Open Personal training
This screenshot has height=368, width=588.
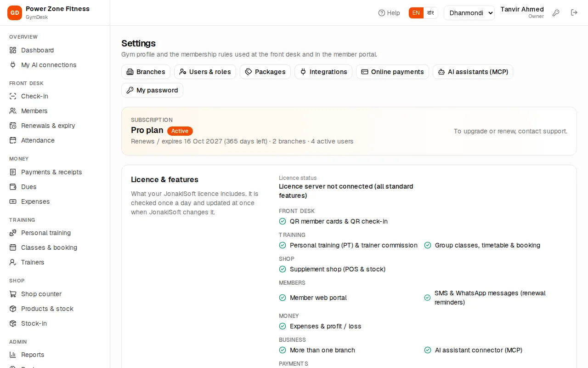55,233
